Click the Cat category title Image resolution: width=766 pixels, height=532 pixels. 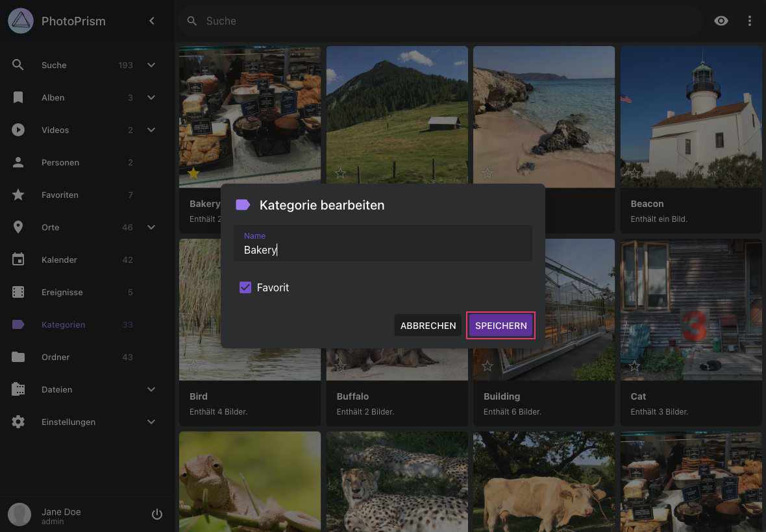(638, 396)
